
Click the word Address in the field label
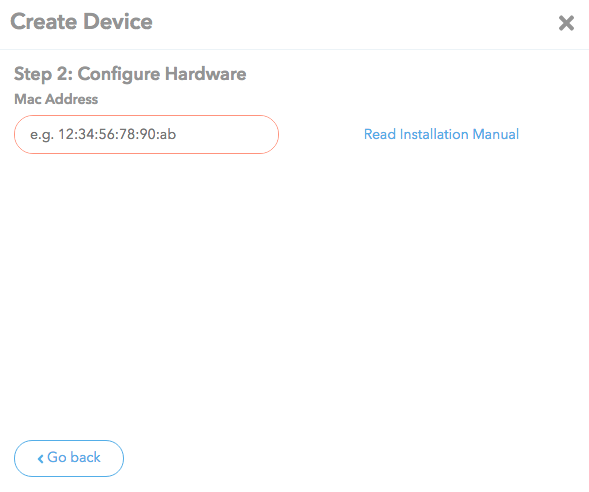(x=72, y=99)
